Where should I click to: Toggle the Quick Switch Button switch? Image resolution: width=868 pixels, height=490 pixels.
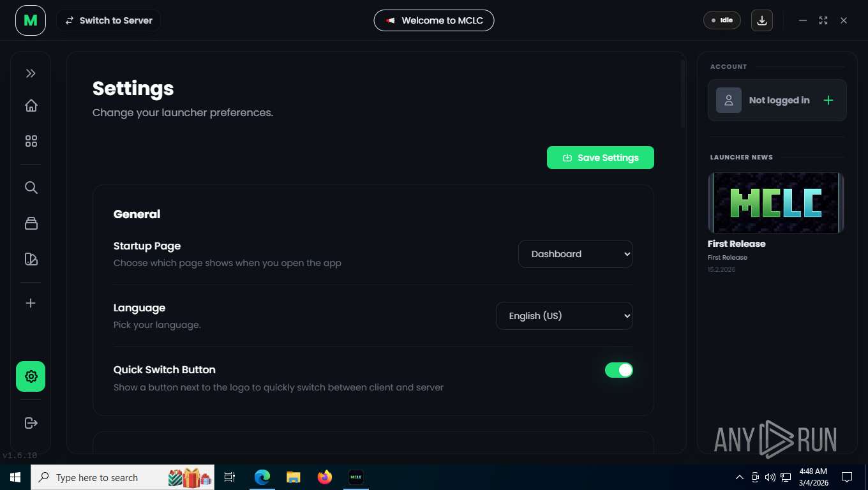pyautogui.click(x=619, y=370)
